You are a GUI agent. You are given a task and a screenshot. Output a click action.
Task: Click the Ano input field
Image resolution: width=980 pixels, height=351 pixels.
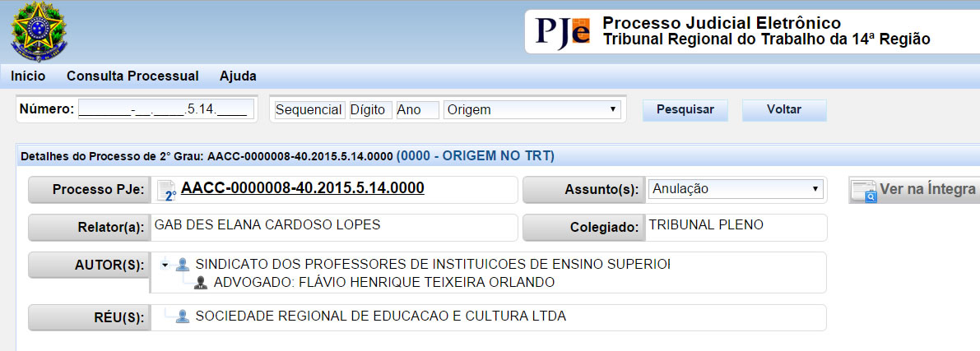(416, 109)
